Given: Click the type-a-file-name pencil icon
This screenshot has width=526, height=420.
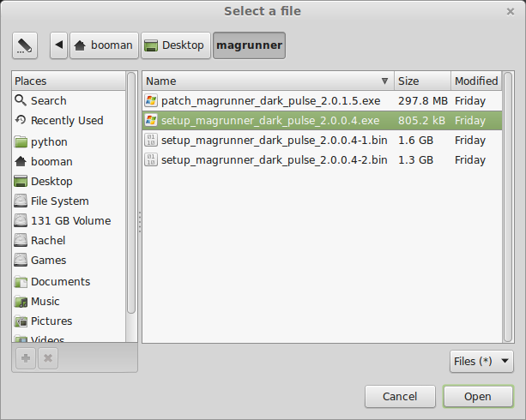Looking at the screenshot, I should (x=25, y=45).
